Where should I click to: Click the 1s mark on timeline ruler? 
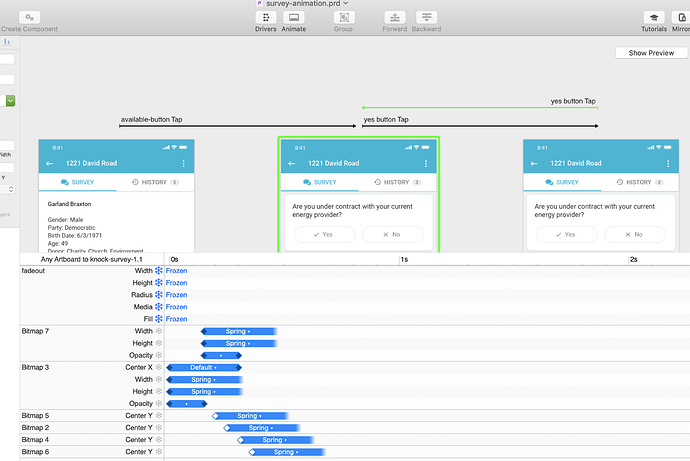[404, 260]
